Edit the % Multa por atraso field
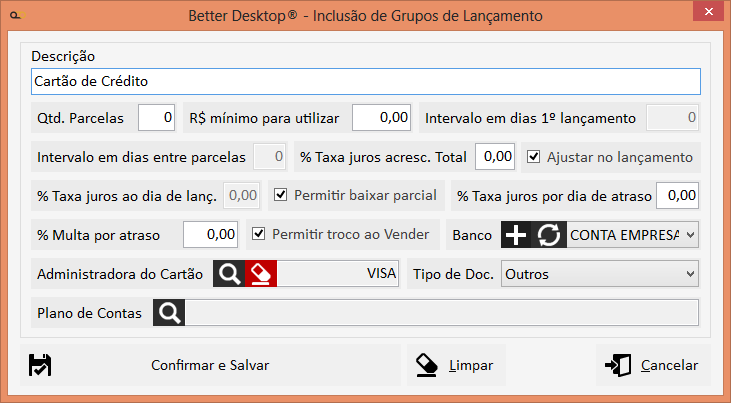Viewport: 731px width, 403px height. 210,235
